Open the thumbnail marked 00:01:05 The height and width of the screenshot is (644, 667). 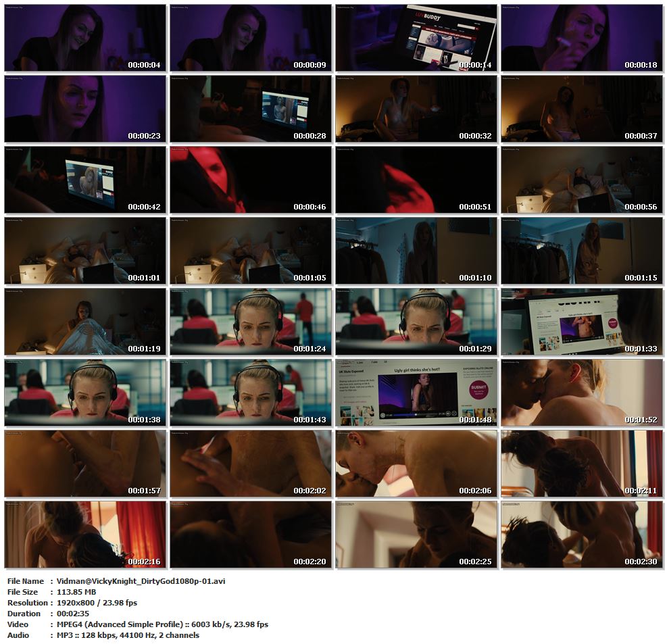coord(251,251)
